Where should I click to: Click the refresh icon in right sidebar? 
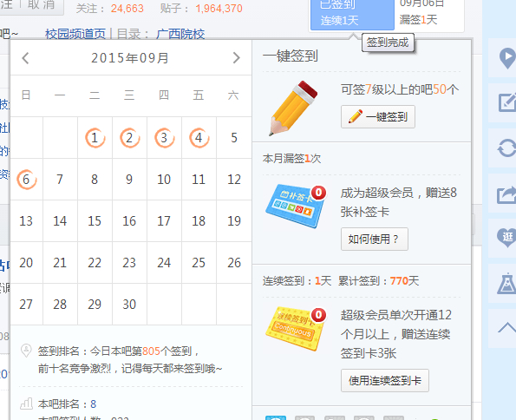pos(506,148)
